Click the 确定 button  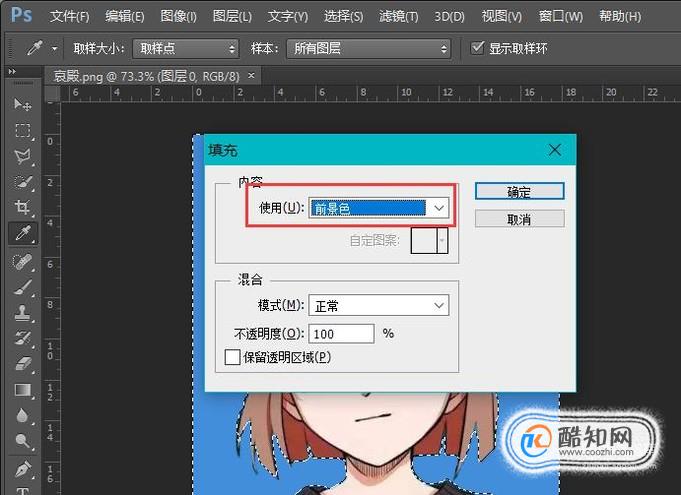[x=519, y=191]
